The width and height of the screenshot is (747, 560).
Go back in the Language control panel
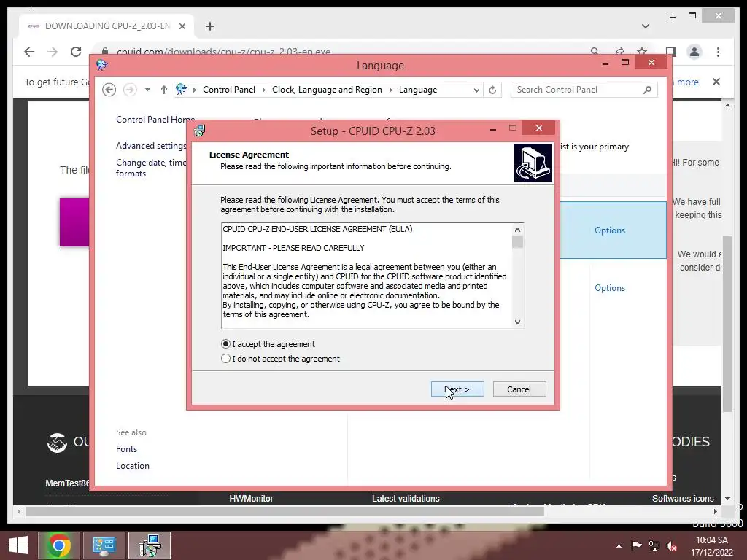pyautogui.click(x=109, y=90)
